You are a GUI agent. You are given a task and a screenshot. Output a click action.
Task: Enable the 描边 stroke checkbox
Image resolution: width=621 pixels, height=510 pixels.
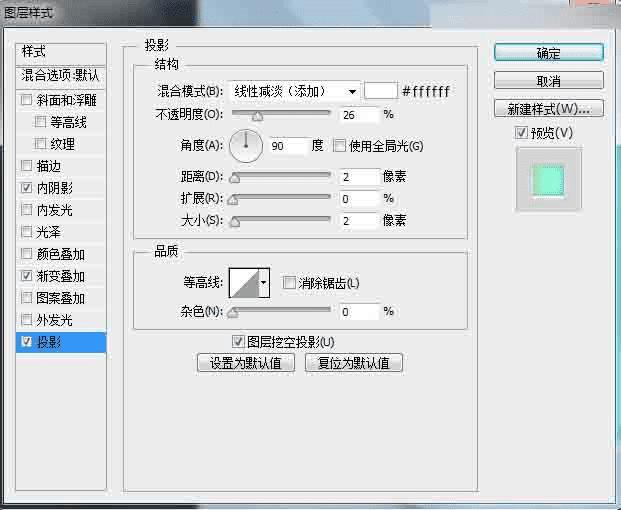pos(26,166)
